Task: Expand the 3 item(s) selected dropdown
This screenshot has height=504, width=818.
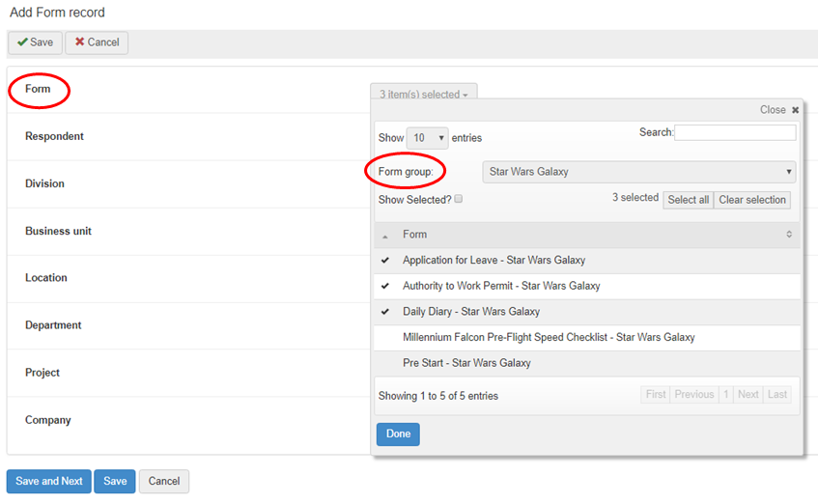Action: click(x=423, y=95)
